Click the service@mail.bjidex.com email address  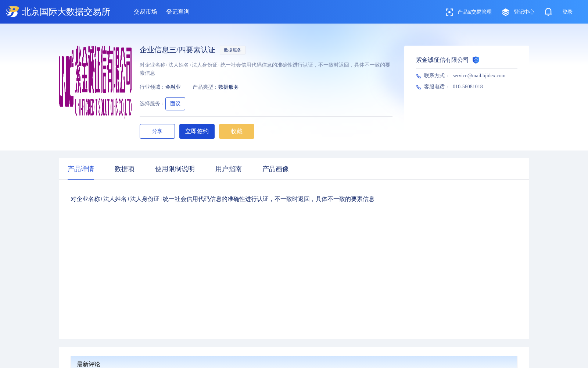pos(479,76)
